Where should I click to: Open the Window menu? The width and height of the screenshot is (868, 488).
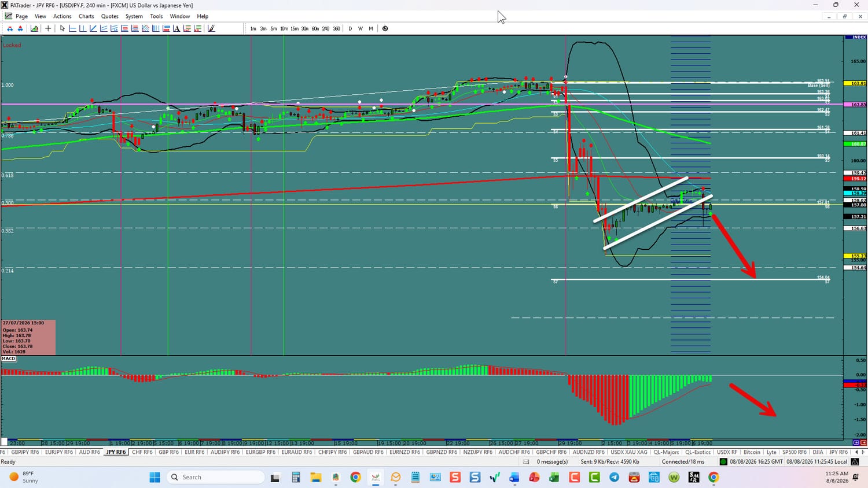(180, 16)
